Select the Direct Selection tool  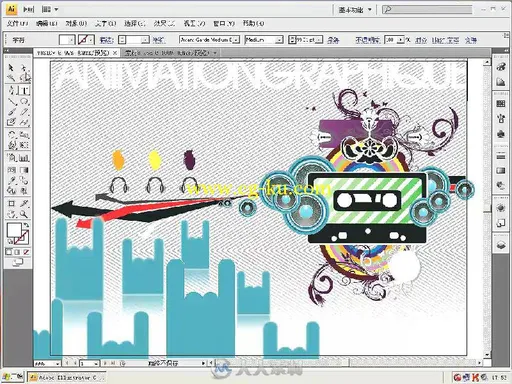(24, 68)
